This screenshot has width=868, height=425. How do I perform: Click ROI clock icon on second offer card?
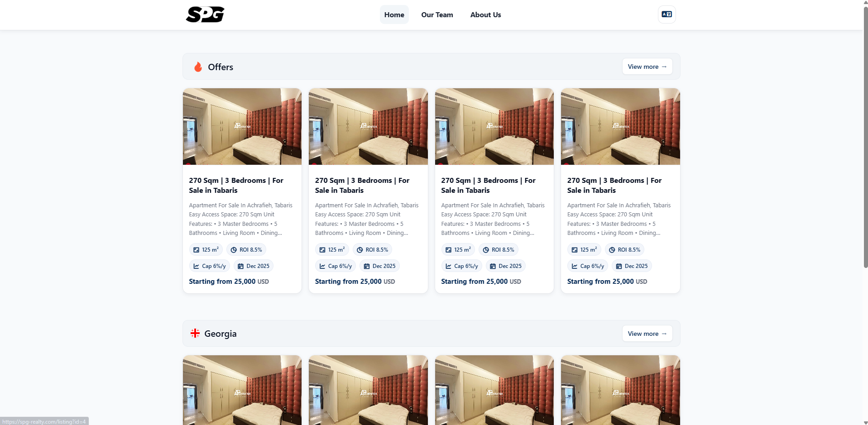[x=360, y=250]
